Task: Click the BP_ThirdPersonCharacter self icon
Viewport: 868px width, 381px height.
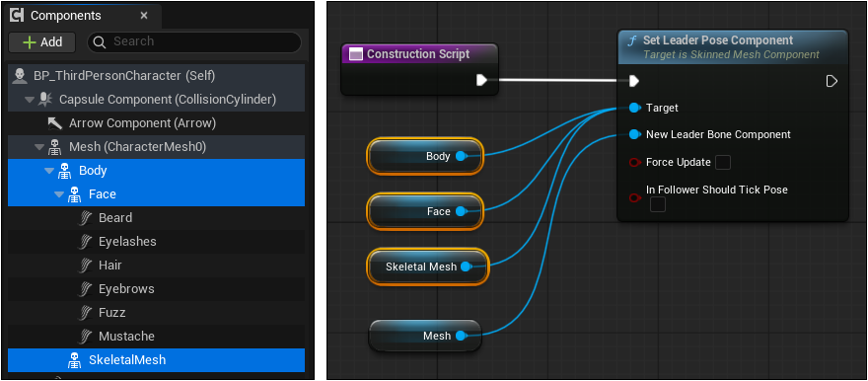Action: tap(20, 76)
